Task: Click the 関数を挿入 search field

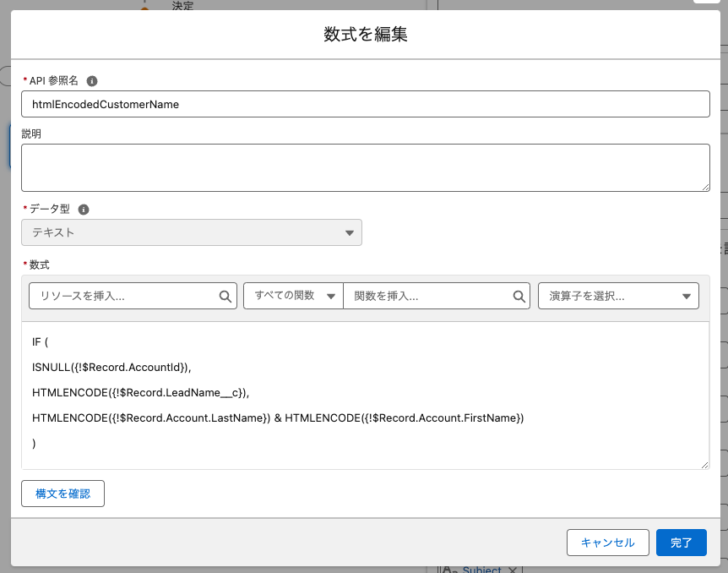Action: coord(437,296)
